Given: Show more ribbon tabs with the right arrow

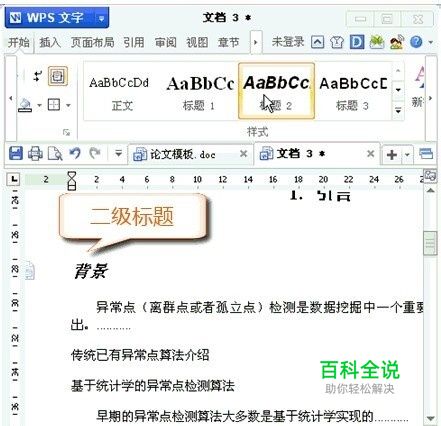Looking at the screenshot, I should 256,43.
